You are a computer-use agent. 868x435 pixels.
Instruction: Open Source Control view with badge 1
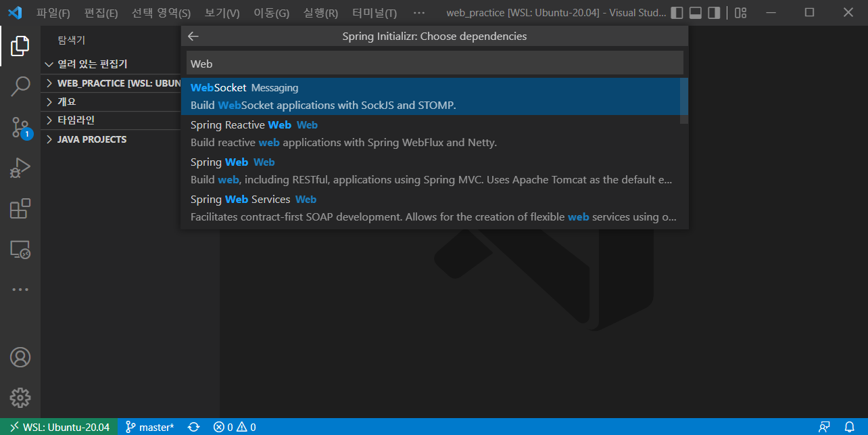pyautogui.click(x=20, y=128)
